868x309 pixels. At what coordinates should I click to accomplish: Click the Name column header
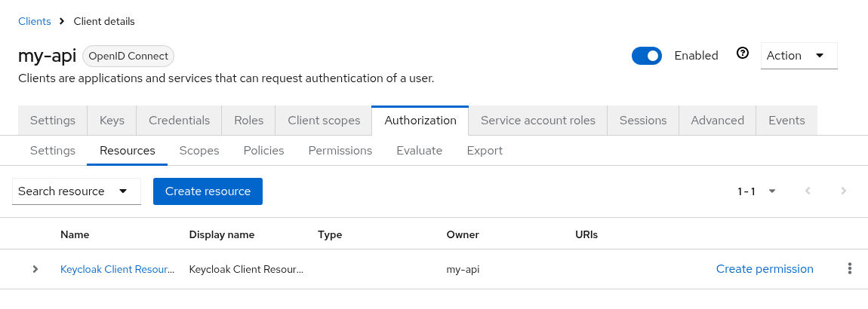point(75,234)
